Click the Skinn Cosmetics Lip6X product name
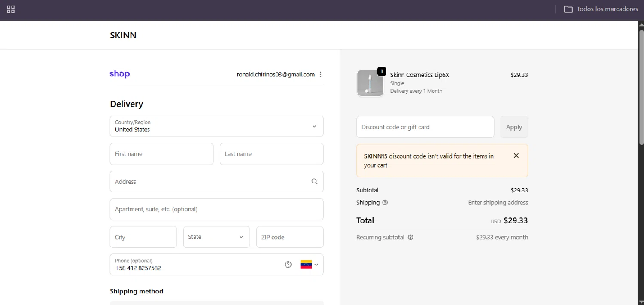644x305 pixels. (x=419, y=75)
